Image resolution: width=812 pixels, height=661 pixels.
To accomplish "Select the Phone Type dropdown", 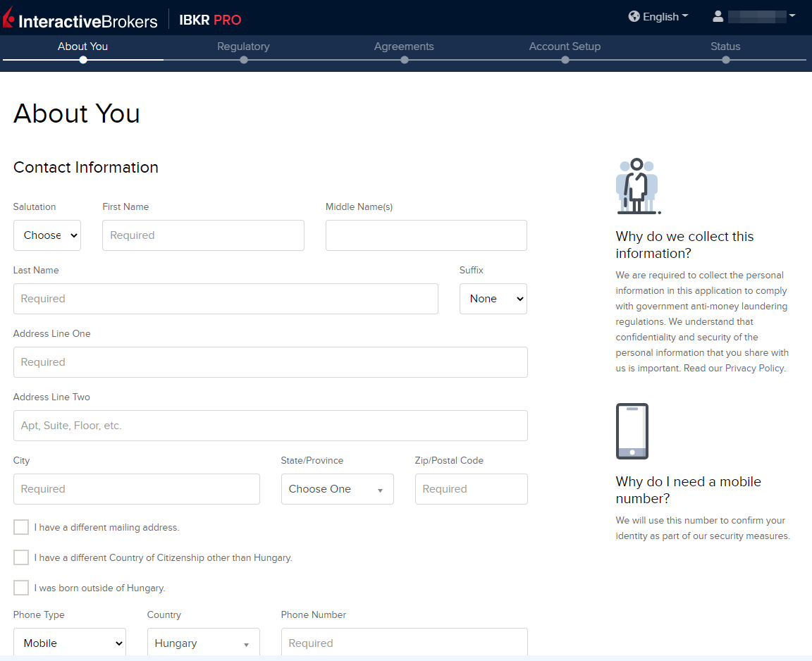I will click(69, 643).
